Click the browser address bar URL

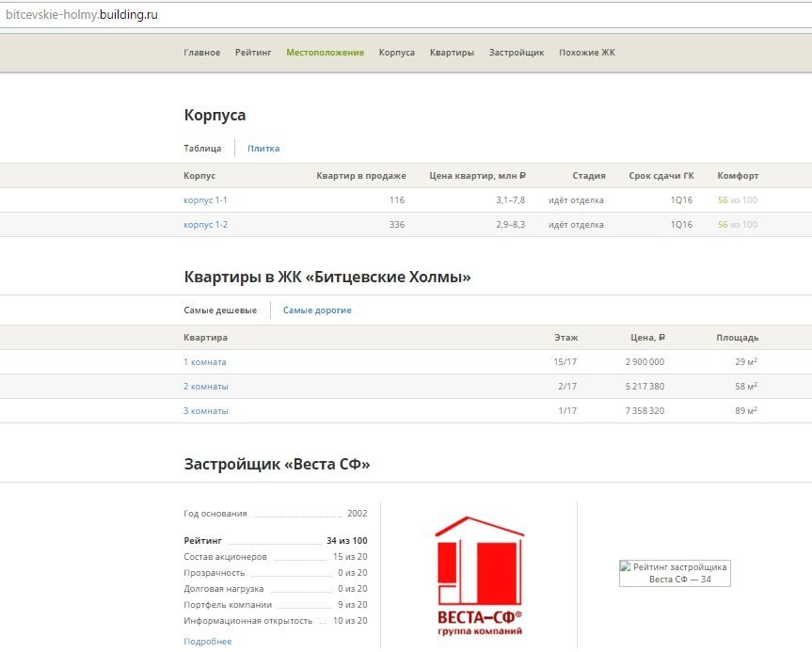tap(81, 14)
